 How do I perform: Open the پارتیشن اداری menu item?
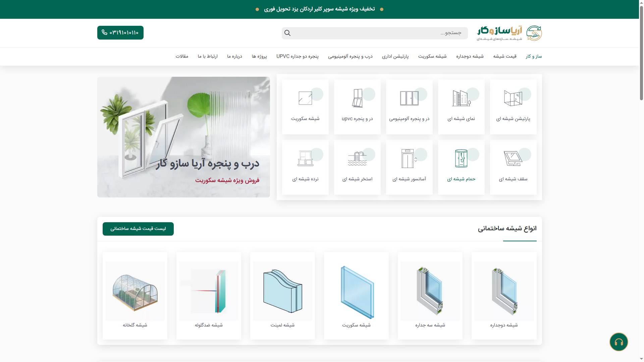[395, 56]
